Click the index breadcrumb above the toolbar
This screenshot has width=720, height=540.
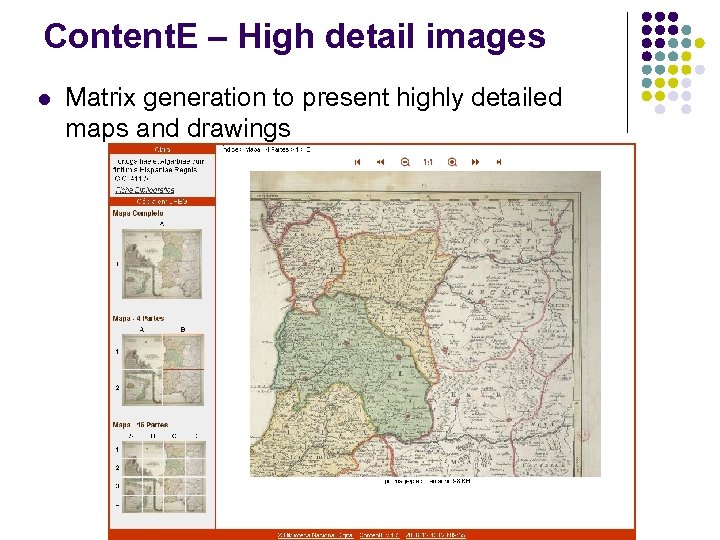point(266,149)
